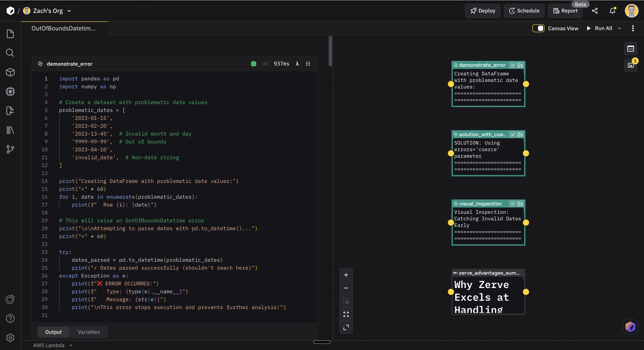
Task: Open the library books icon in sidebar
Action: 10,130
